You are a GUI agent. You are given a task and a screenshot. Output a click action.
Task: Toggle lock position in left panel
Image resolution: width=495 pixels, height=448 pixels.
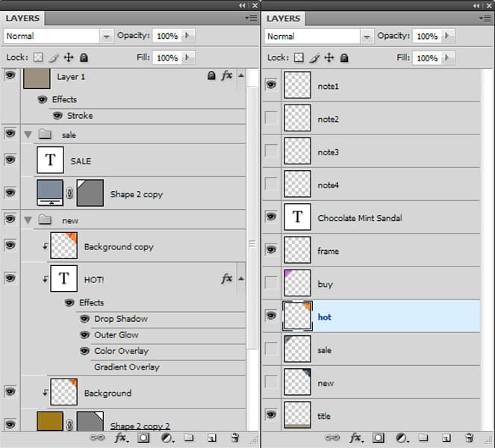(69, 57)
